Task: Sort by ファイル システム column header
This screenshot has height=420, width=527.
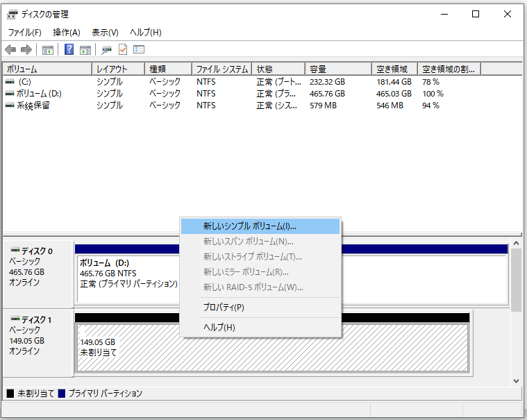Action: pos(221,69)
